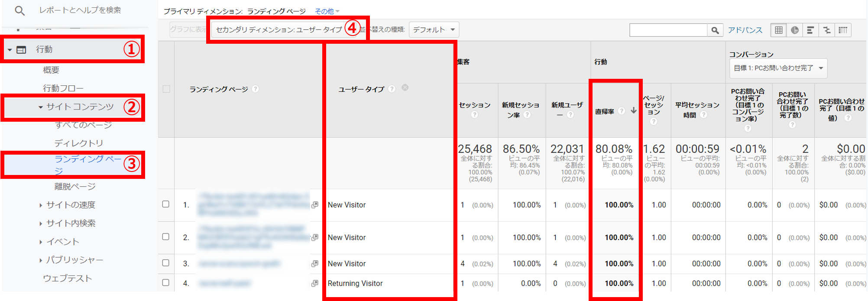Click the レポートとヘルプを検索 search field
The image size is (868, 301).
(80, 10)
